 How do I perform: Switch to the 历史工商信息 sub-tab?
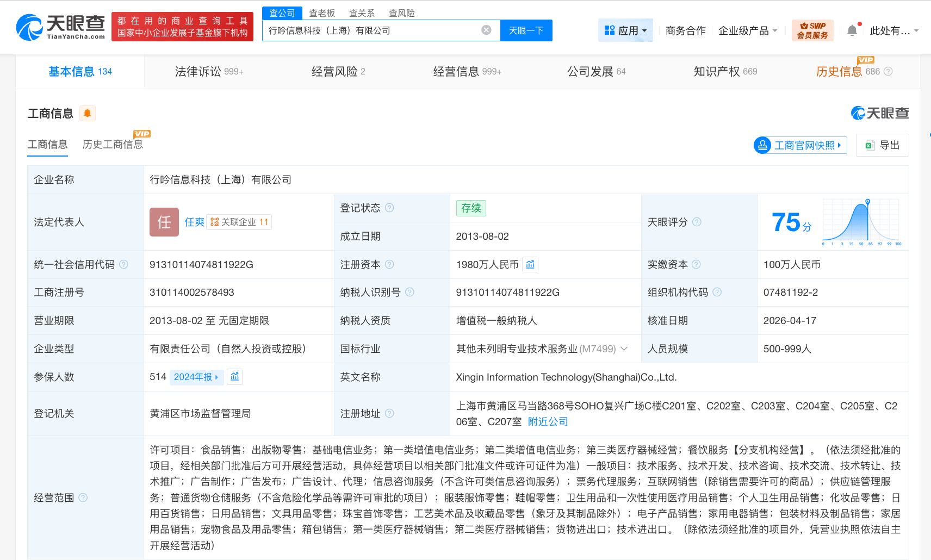coord(113,145)
